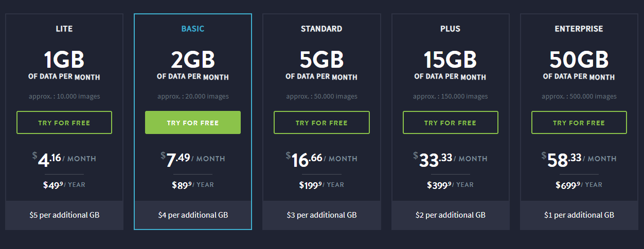Select the STANDARD plan heading
The width and height of the screenshot is (644, 249).
point(321,29)
